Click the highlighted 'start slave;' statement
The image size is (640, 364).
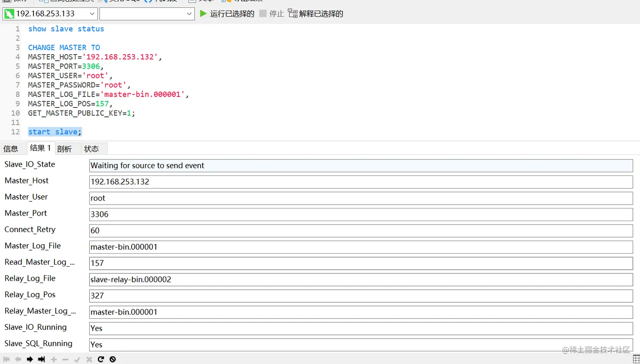pos(55,132)
